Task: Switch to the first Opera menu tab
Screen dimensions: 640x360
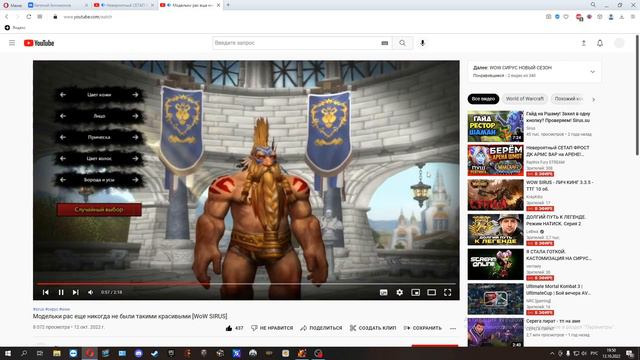Action: pos(12,5)
